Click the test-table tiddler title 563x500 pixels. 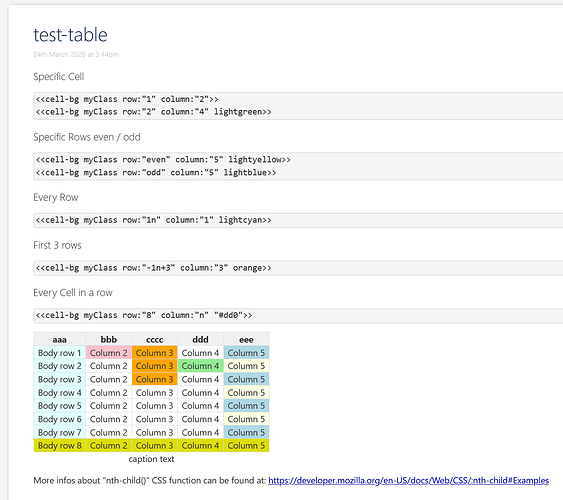[70, 35]
